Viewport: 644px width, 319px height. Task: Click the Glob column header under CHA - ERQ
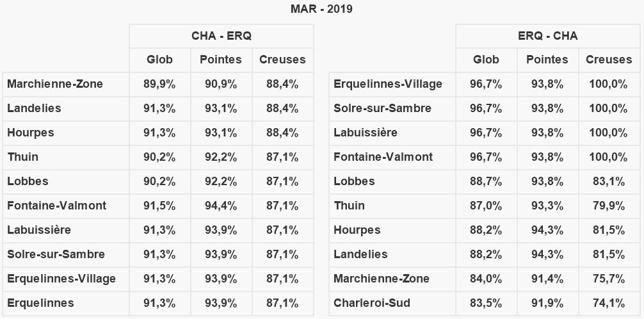point(159,60)
